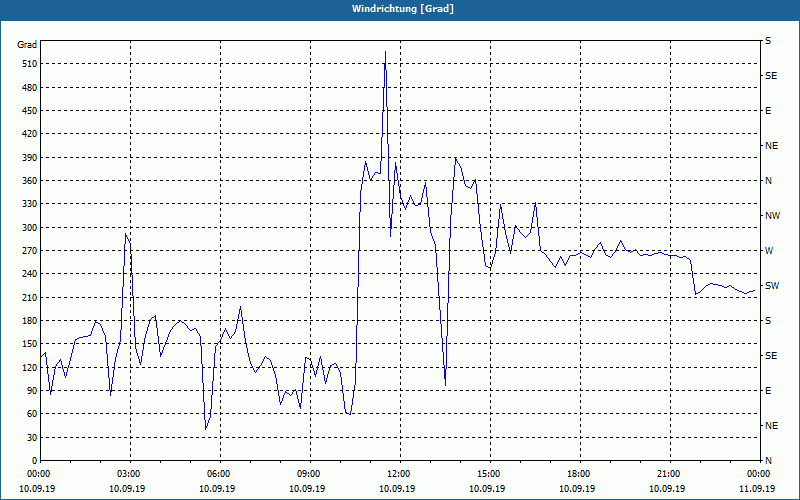The height and width of the screenshot is (500, 800).
Task: Click the 60 y-axis value
Action: click(x=32, y=414)
